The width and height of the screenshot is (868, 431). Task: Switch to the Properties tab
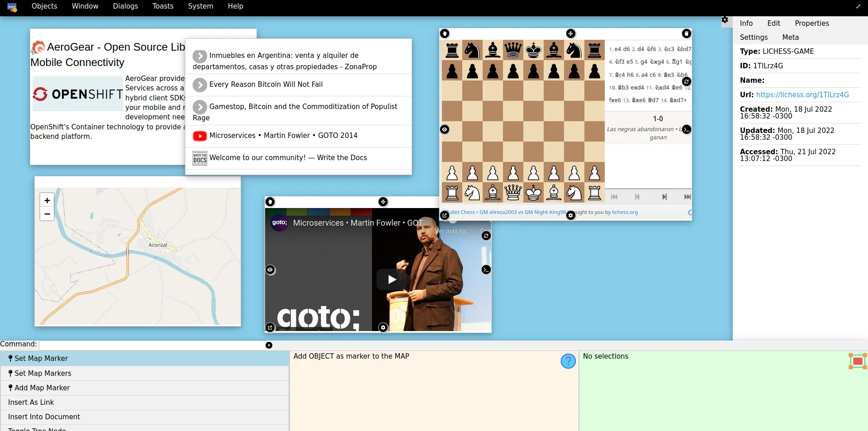pos(811,24)
